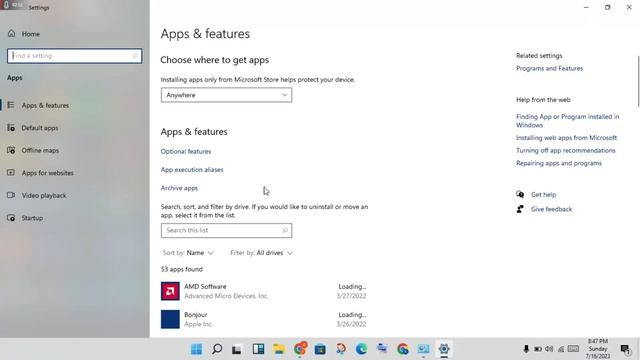Click the Bonjour blue app icon

170,320
